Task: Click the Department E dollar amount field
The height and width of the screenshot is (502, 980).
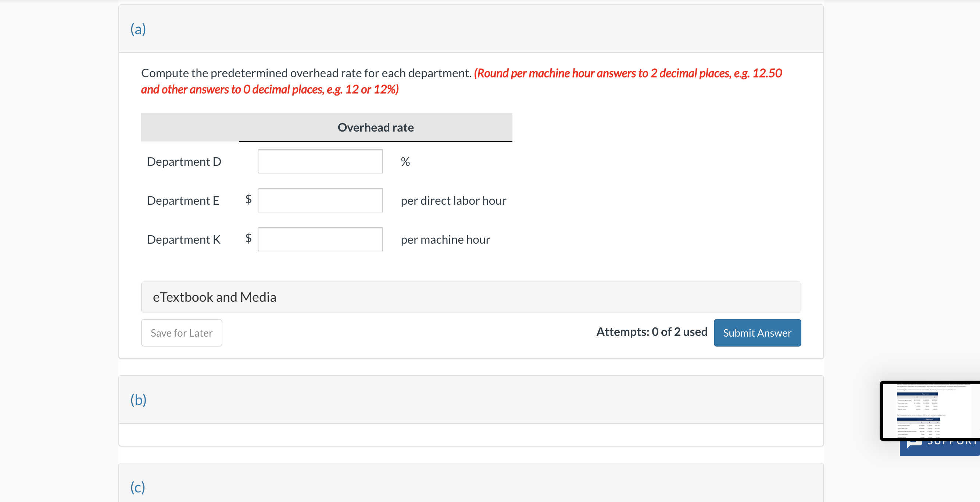Action: tap(320, 200)
